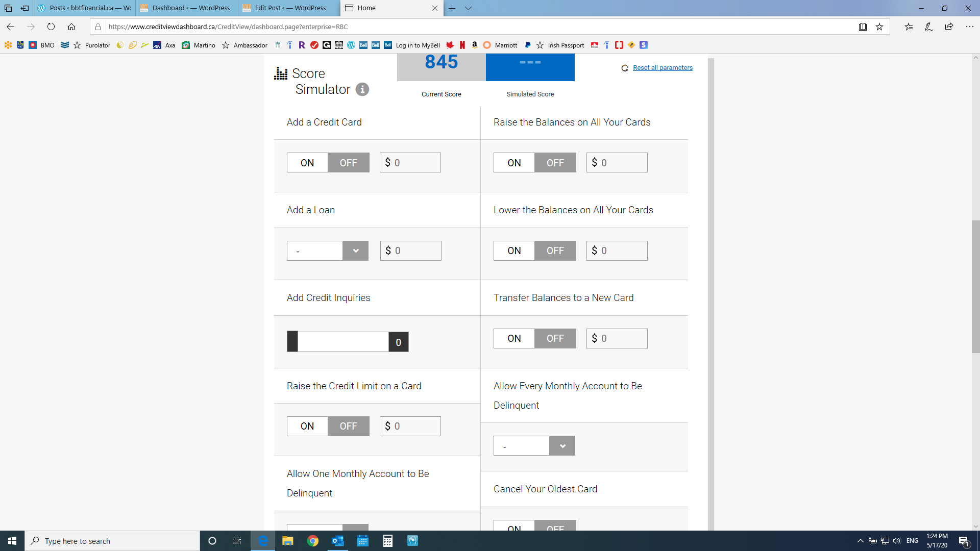Turn ON Add a Credit Card
Viewport: 980px width, 551px height.
click(307, 163)
